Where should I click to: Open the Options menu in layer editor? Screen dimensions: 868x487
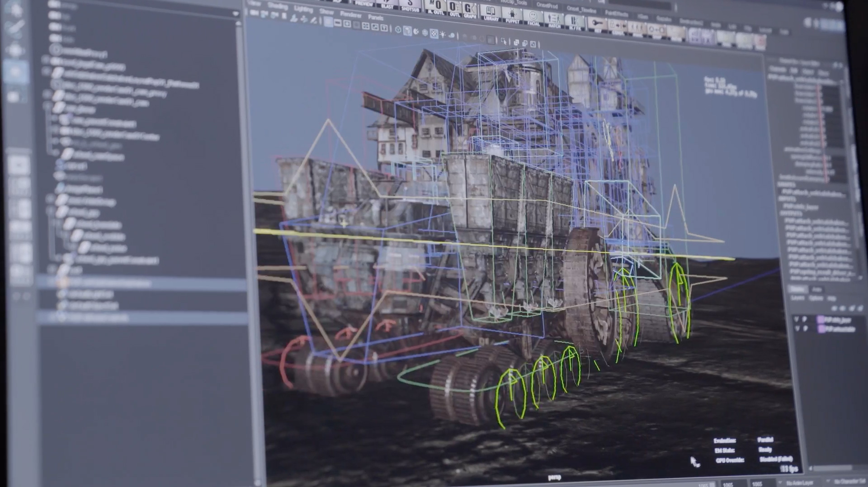point(816,298)
